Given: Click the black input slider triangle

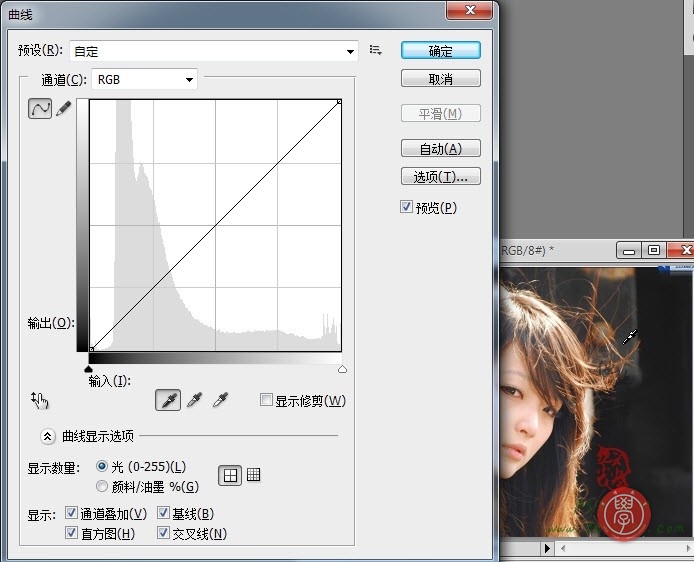Looking at the screenshot, I should click(x=89, y=369).
